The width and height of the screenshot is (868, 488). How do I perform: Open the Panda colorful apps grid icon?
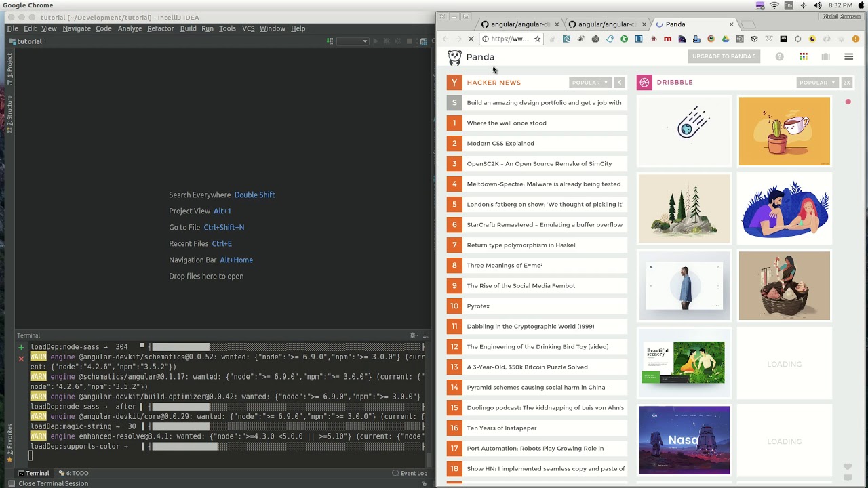coord(804,57)
